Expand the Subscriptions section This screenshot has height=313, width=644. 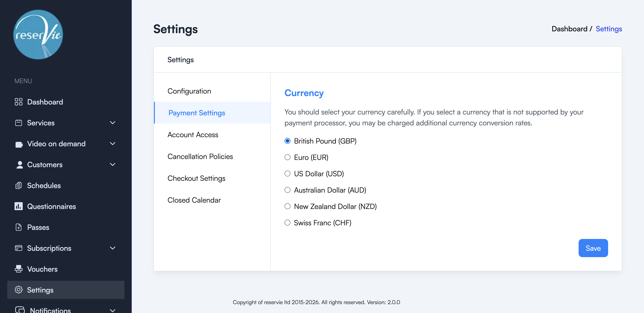(x=112, y=248)
